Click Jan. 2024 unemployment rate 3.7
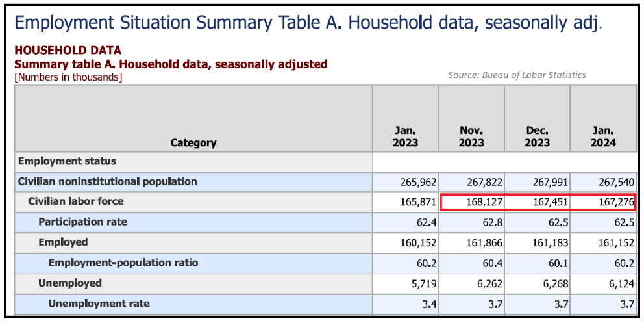This screenshot has width=644, height=325. pos(627,304)
